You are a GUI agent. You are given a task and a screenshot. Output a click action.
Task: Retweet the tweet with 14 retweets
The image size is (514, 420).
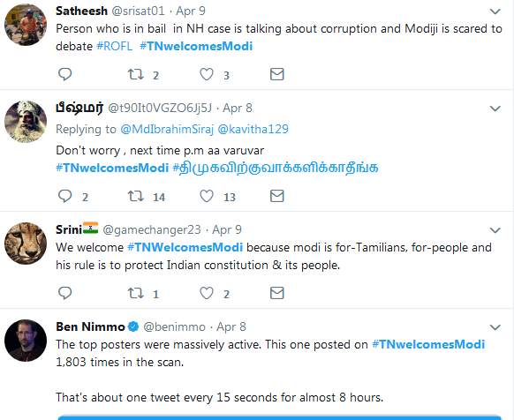pos(136,196)
